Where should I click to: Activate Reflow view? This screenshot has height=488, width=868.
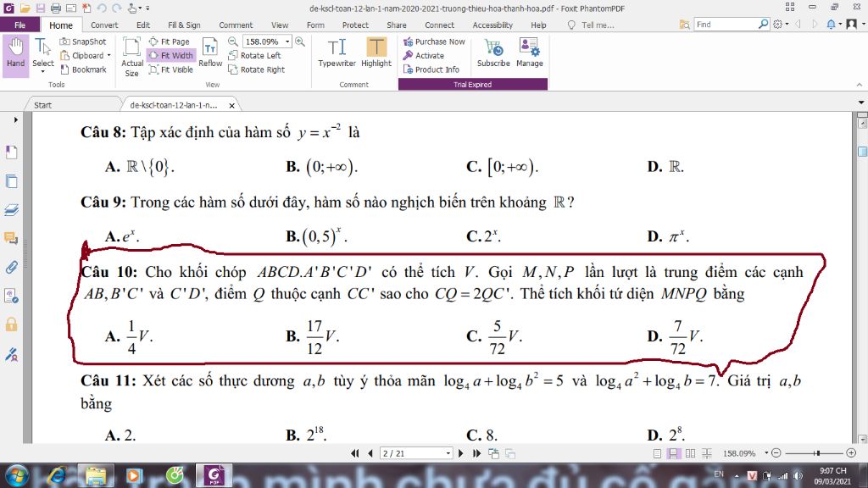pyautogui.click(x=210, y=53)
